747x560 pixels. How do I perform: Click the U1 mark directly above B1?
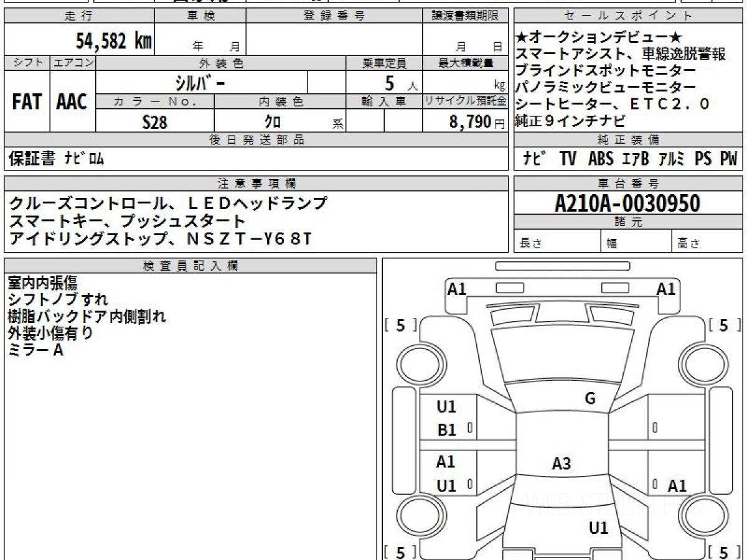[446, 407]
